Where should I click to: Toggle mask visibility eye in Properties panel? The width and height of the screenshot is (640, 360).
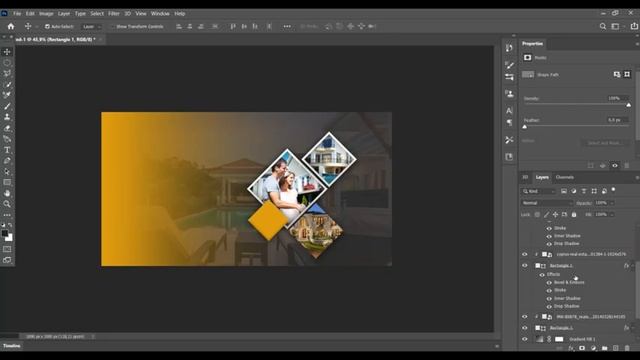(x=615, y=165)
